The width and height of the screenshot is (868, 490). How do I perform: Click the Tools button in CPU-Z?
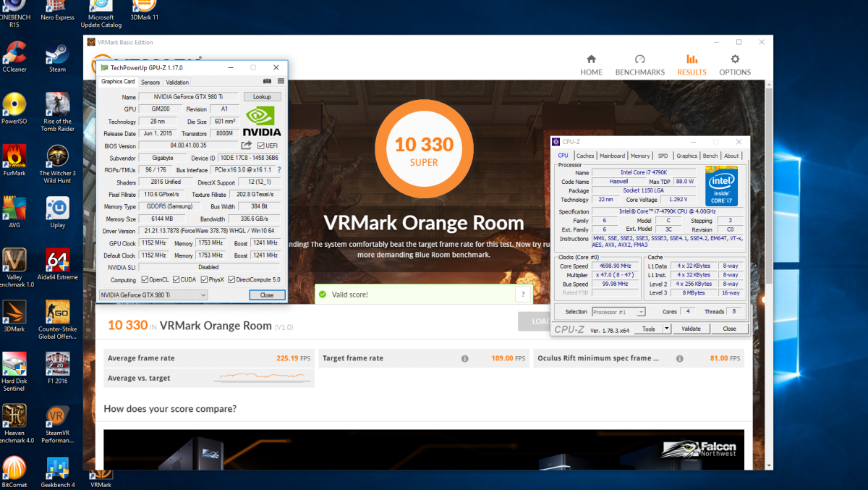tap(649, 329)
